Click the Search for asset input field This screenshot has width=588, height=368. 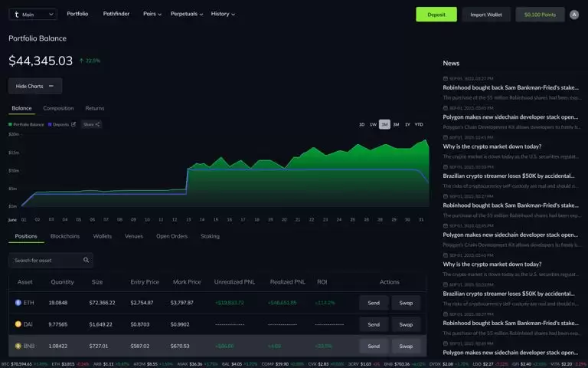pyautogui.click(x=46, y=260)
